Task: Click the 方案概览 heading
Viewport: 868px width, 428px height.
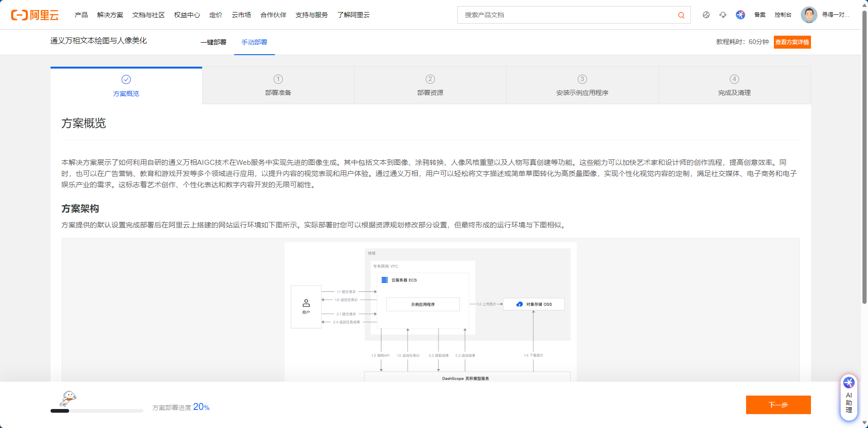Action: (84, 123)
